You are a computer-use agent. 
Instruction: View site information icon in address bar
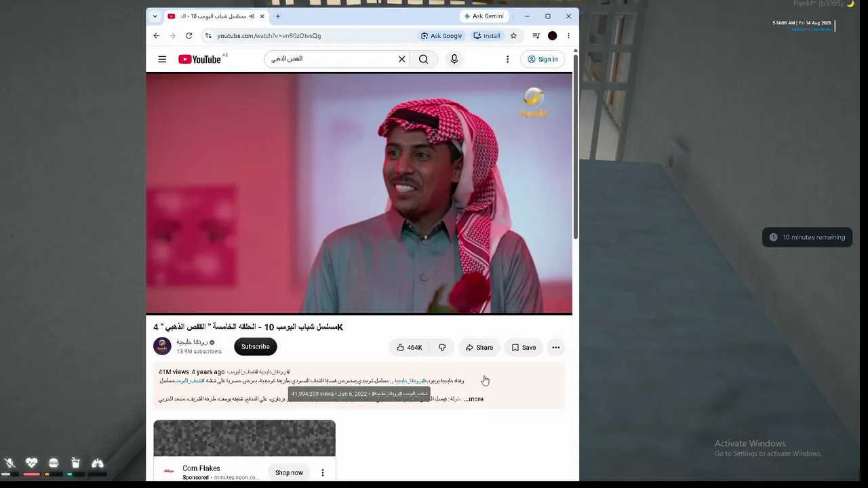(x=208, y=36)
